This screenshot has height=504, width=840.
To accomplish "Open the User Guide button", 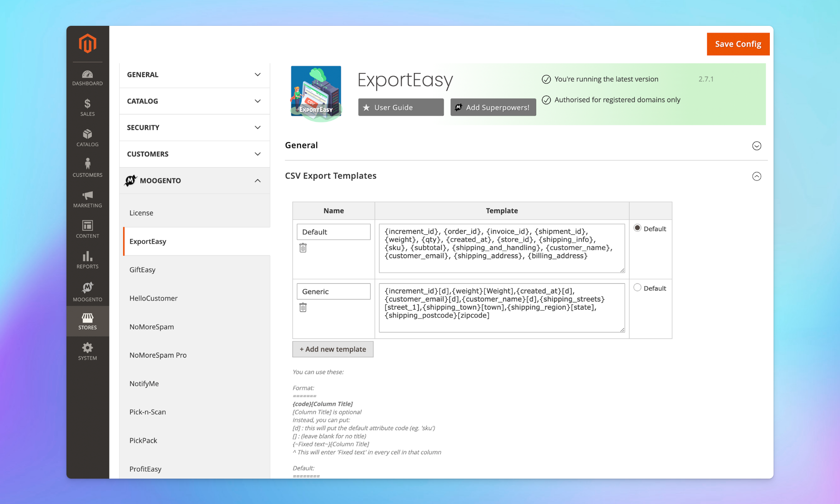I will coord(401,107).
